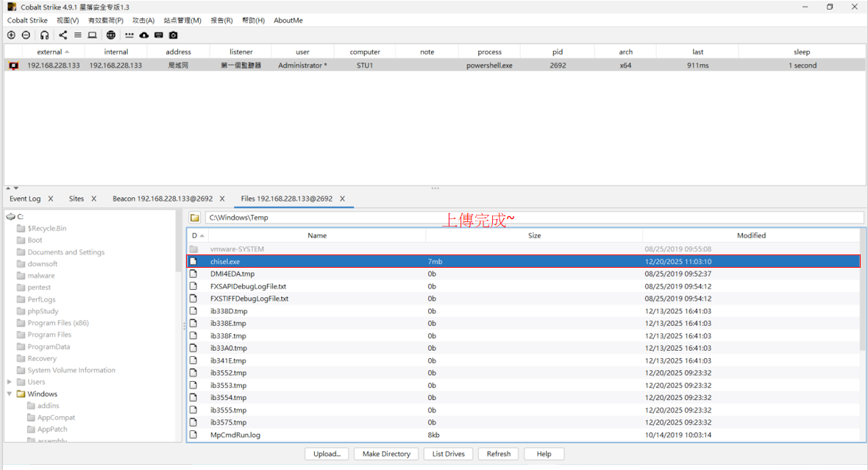
Task: Close the Sites tab
Action: [93, 199]
